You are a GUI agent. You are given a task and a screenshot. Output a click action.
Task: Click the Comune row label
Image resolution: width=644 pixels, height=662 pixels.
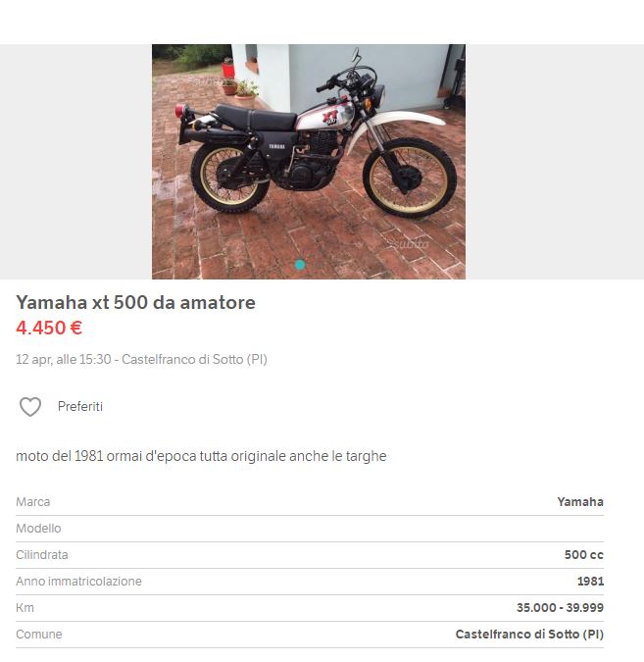click(39, 635)
